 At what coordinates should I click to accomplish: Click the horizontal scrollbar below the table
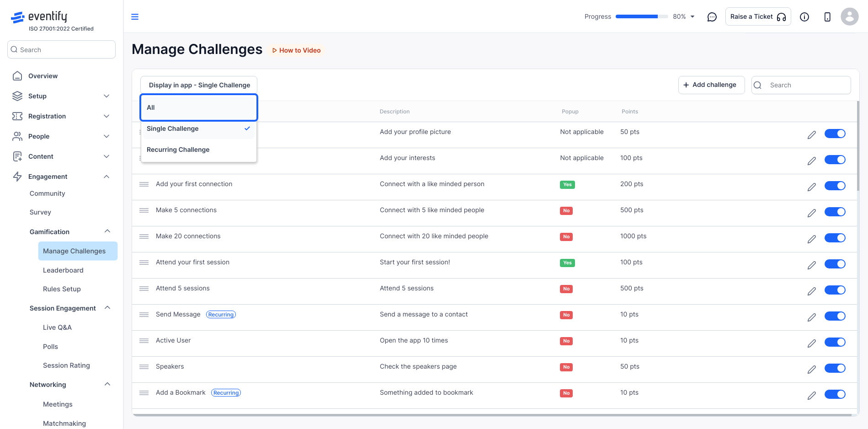[x=492, y=415]
